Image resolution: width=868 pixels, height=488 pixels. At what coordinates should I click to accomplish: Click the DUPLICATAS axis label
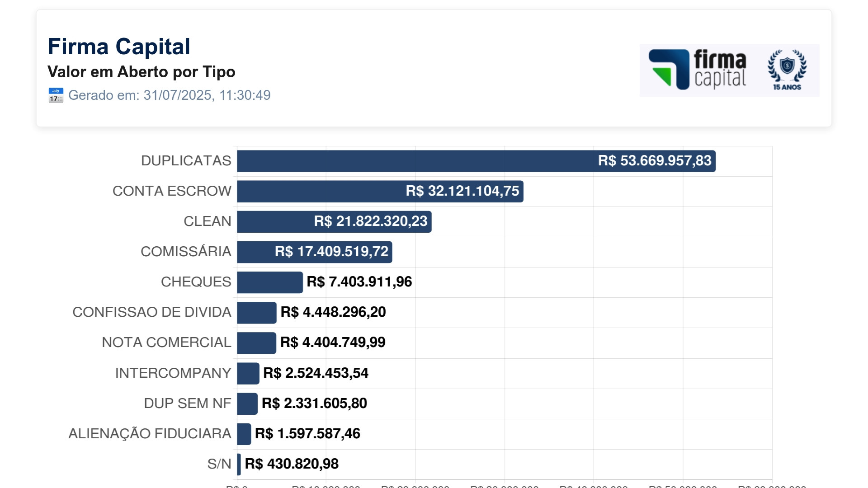click(186, 161)
